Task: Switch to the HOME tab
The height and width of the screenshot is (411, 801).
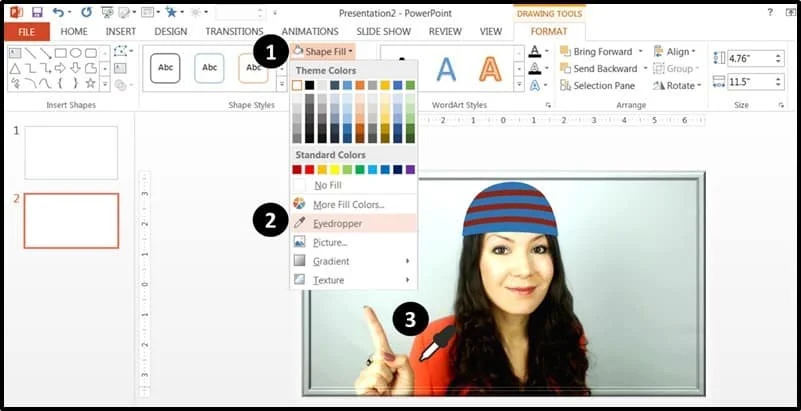Action: (74, 32)
